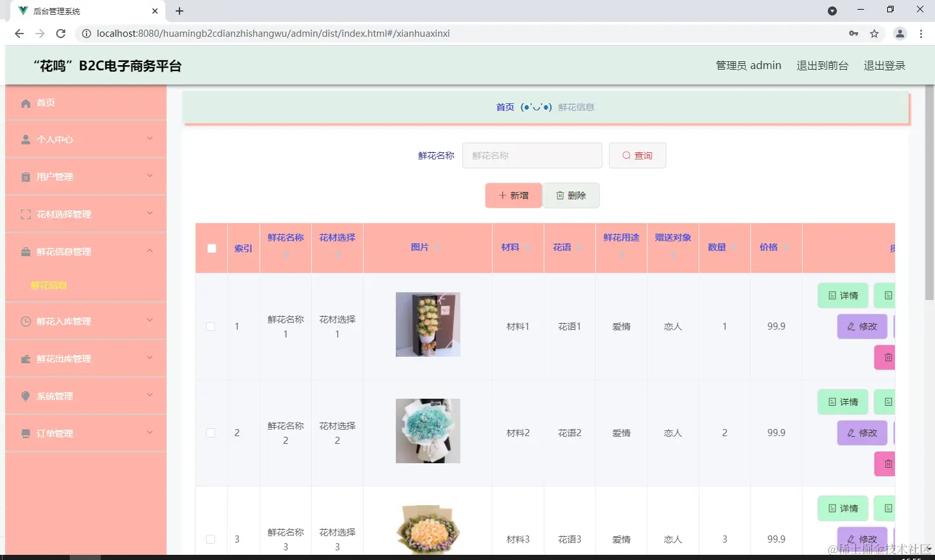The image size is (935, 560).
Task: Sort by 价格 column arrows
Action: pos(786,248)
